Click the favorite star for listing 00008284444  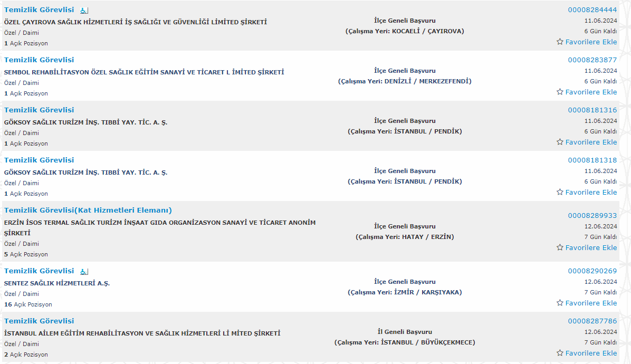560,42
